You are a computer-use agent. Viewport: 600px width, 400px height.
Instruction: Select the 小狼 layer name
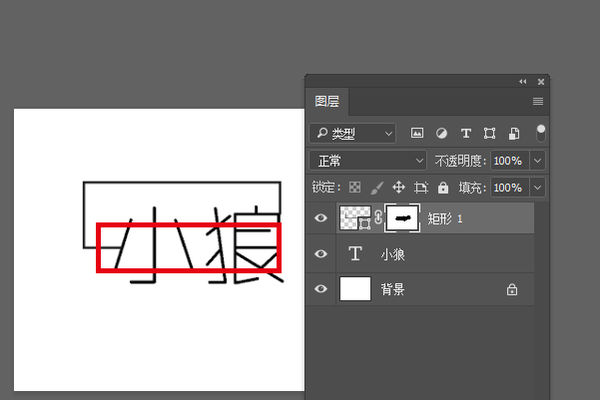point(393,254)
